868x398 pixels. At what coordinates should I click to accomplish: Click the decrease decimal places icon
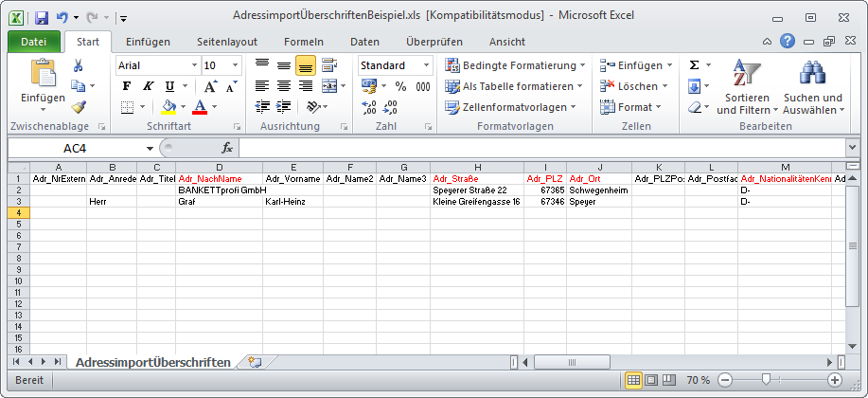pyautogui.click(x=390, y=107)
